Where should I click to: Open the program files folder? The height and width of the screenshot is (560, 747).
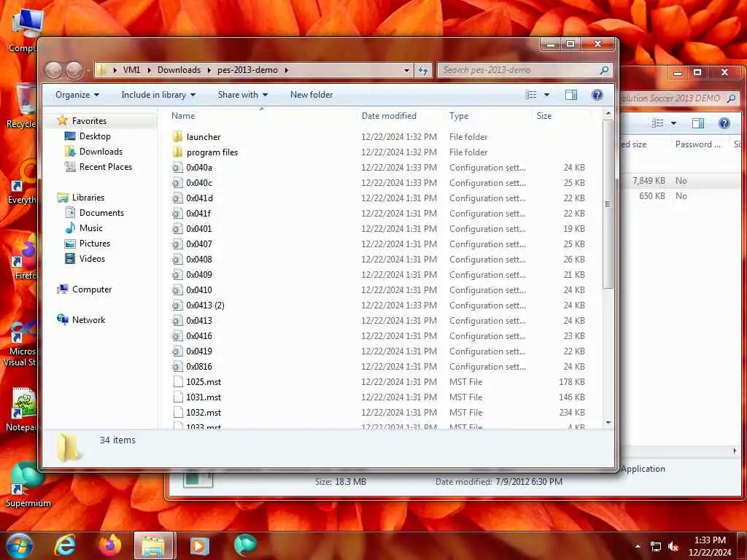(212, 152)
